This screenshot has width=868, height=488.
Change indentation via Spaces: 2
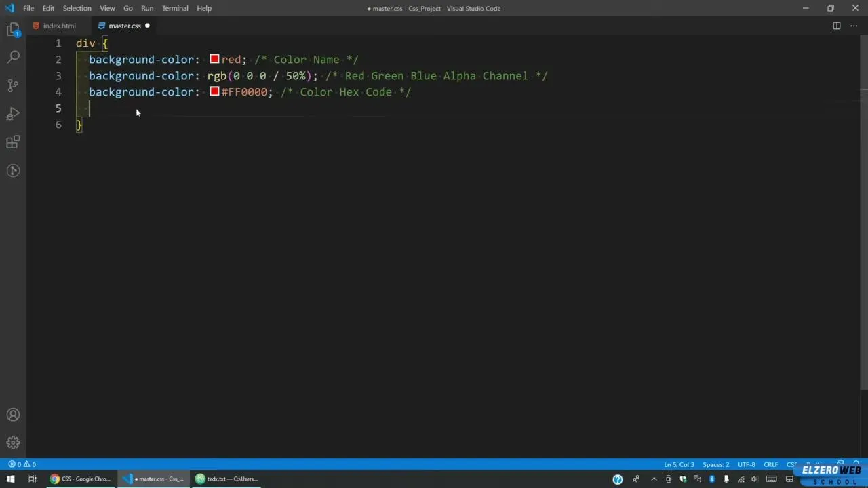pos(716,464)
